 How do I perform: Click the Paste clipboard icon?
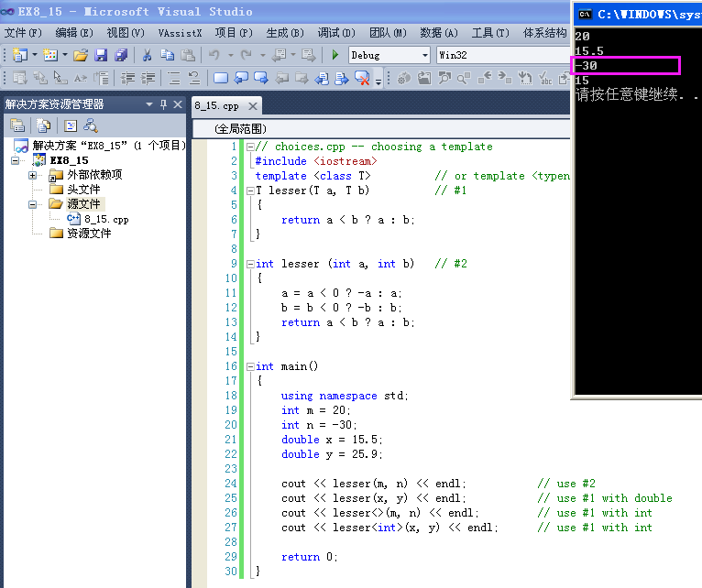188,55
